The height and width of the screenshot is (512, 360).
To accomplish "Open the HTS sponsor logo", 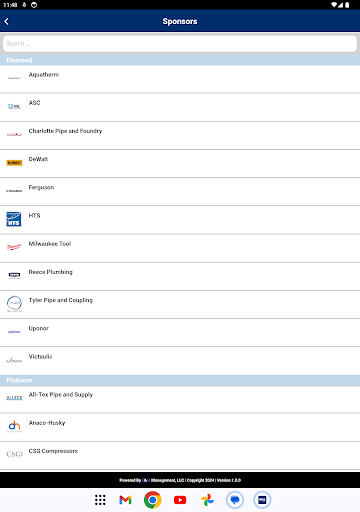I will tap(14, 219).
